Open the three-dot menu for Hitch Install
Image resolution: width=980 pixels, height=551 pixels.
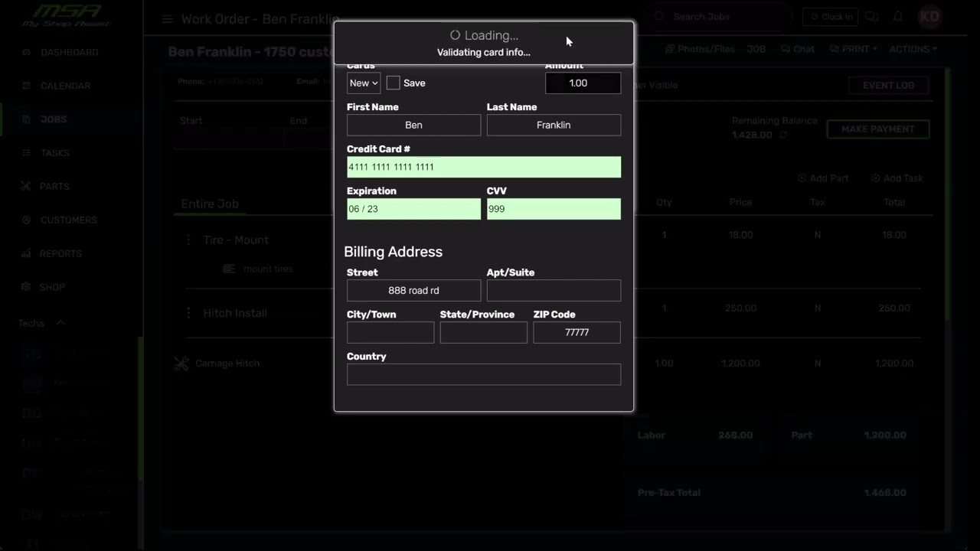(x=188, y=313)
